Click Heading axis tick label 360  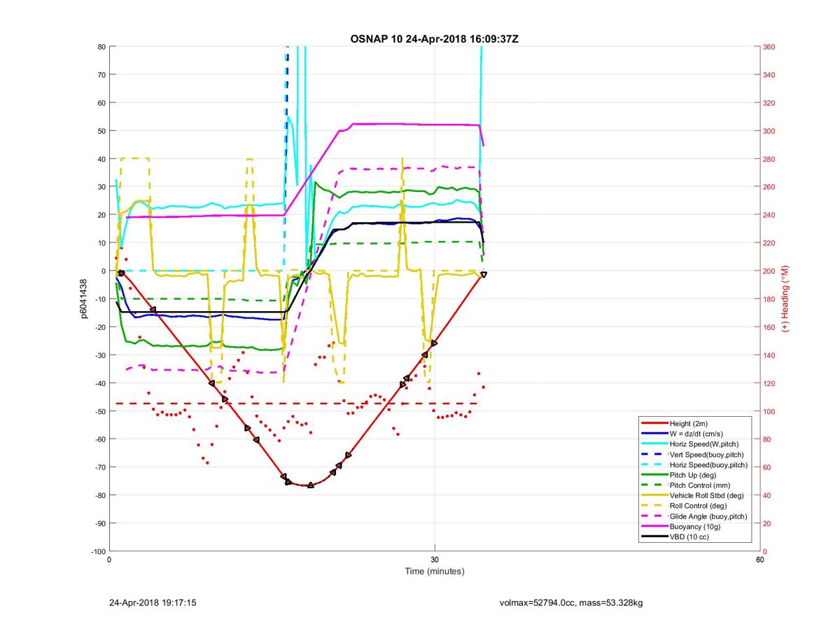769,47
